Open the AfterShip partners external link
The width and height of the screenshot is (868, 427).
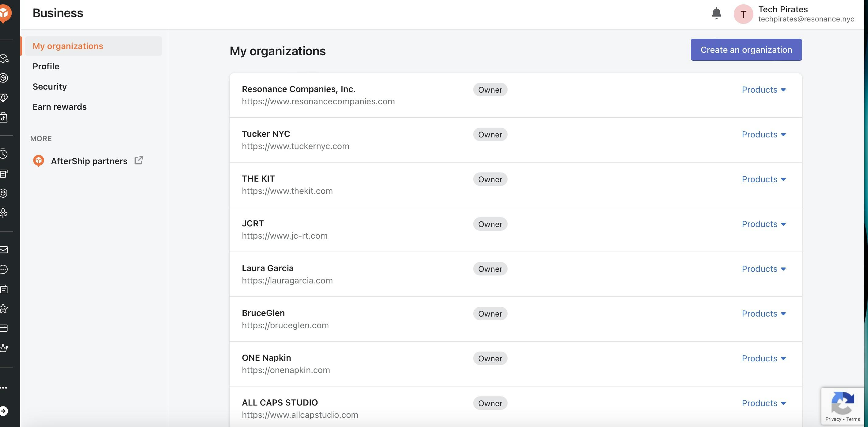(x=89, y=161)
